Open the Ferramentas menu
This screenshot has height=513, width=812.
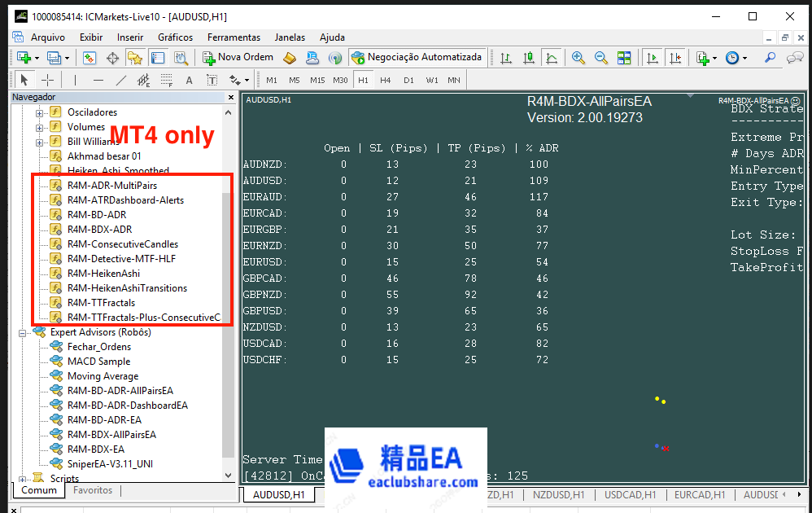pos(234,37)
